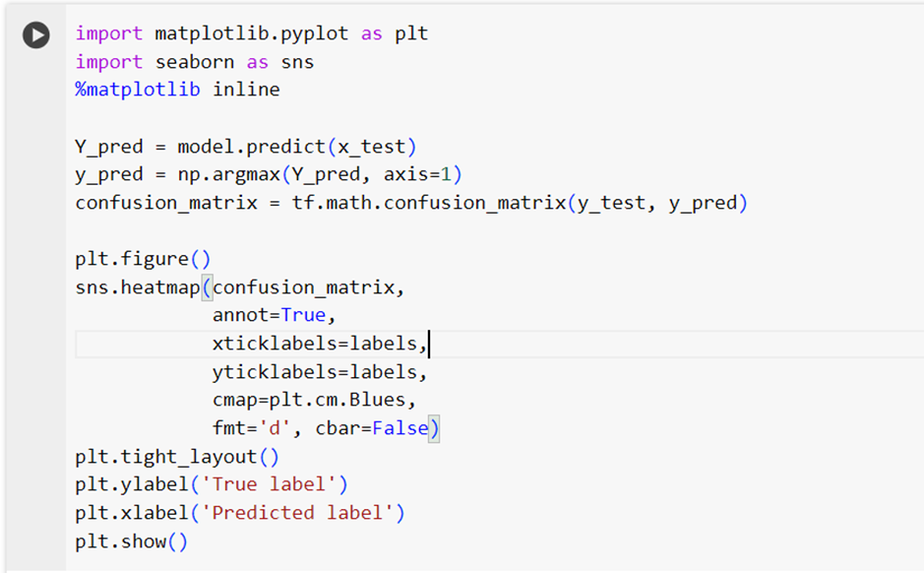Run the code cell with play button
This screenshot has height=573, width=924.
[x=36, y=34]
